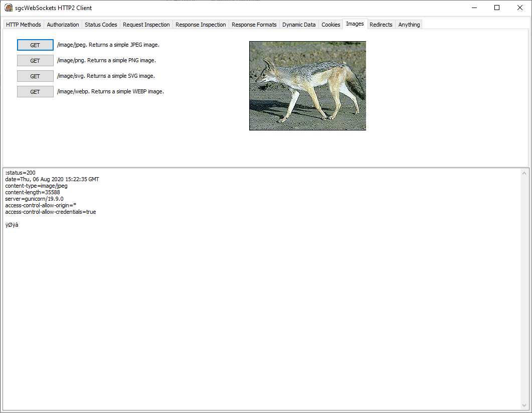Open the Redirects tab
The width and height of the screenshot is (532, 413).
pos(381,25)
